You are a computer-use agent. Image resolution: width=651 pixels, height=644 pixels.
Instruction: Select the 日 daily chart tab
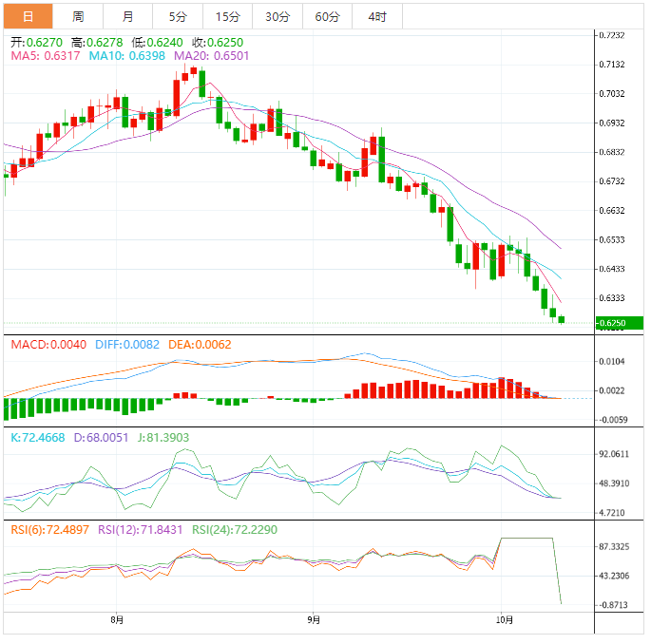[x=28, y=16]
